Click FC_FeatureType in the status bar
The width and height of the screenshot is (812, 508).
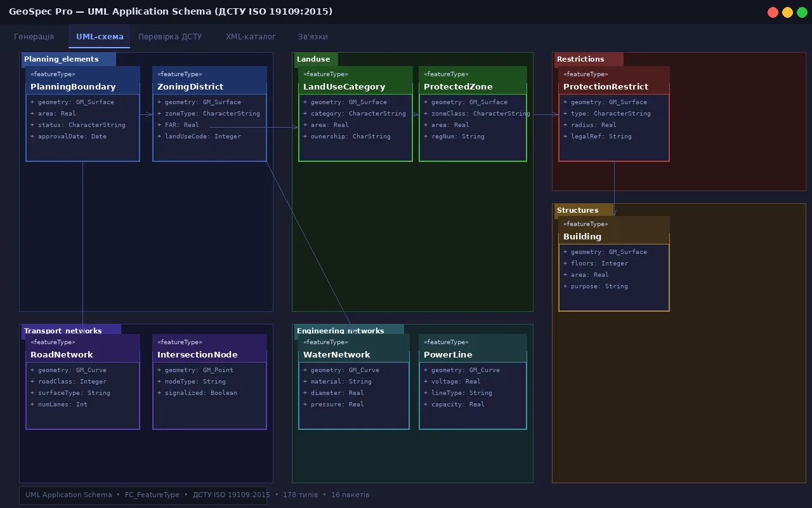(x=152, y=495)
